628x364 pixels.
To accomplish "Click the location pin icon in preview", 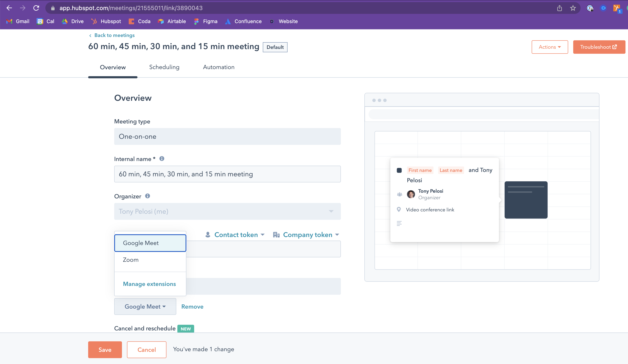I will click(x=399, y=209).
